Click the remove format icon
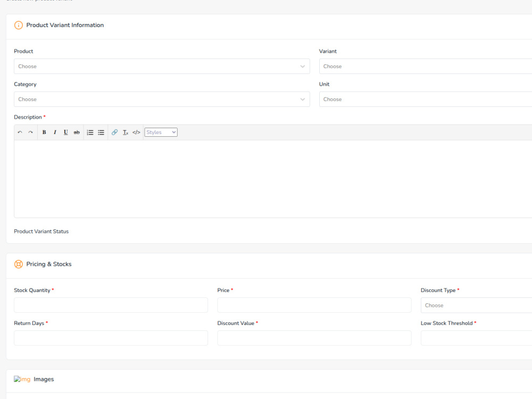 [x=126, y=132]
